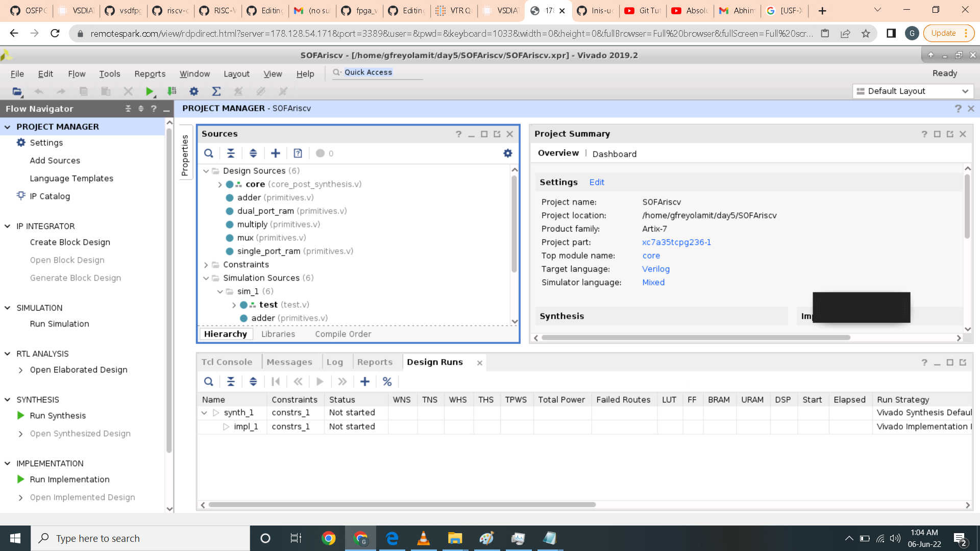Click the xc7a35tcpg236-1 project part link
This screenshot has height=551, width=980.
(x=676, y=242)
